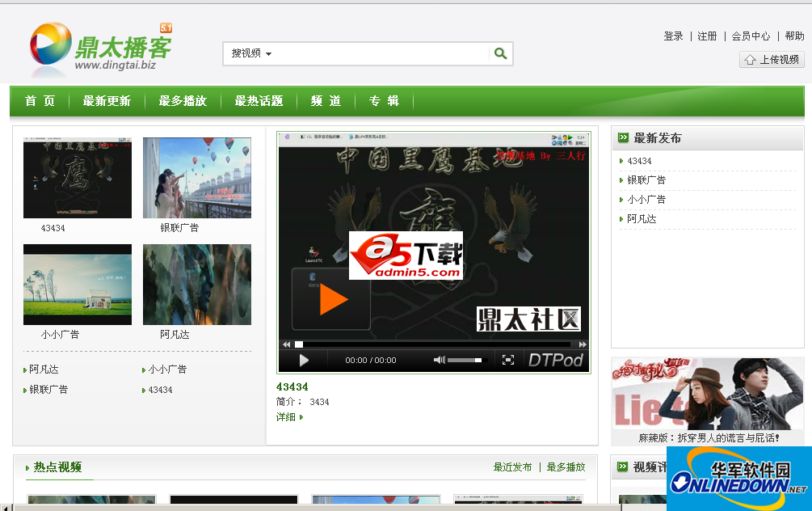Click the rewind arrows on the player progress bar
812x511 pixels.
tap(285, 344)
